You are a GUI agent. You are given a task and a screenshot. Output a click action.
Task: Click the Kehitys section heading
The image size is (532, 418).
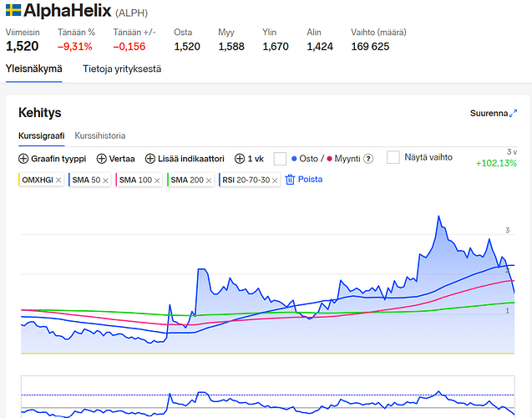click(40, 113)
